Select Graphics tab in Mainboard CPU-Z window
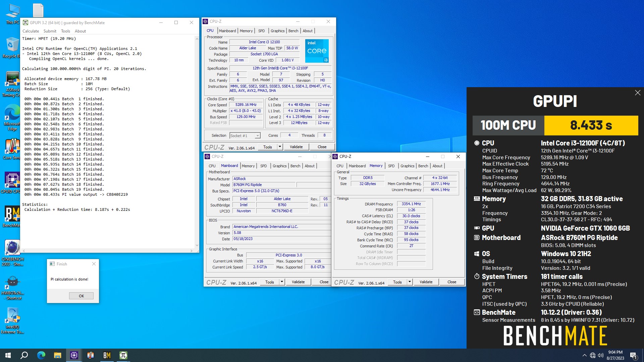The height and width of the screenshot is (362, 644). (x=279, y=166)
